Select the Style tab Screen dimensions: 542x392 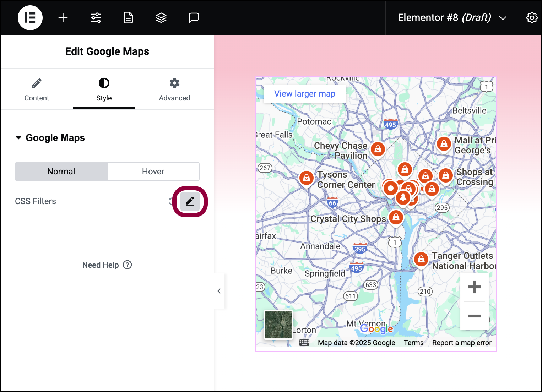coord(104,90)
